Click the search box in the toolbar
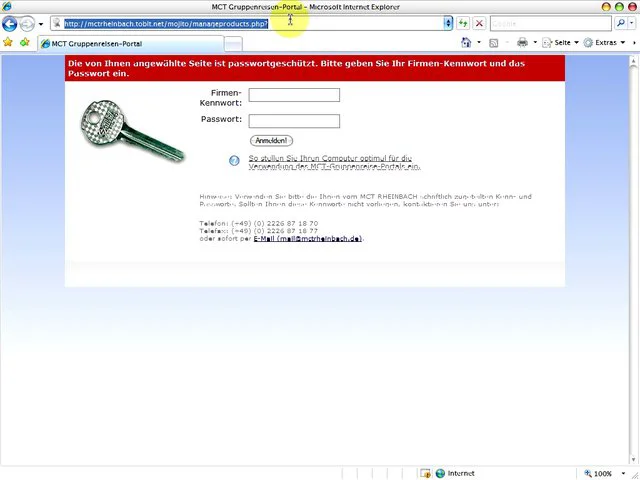Image resolution: width=640 pixels, height=480 pixels. click(x=551, y=24)
